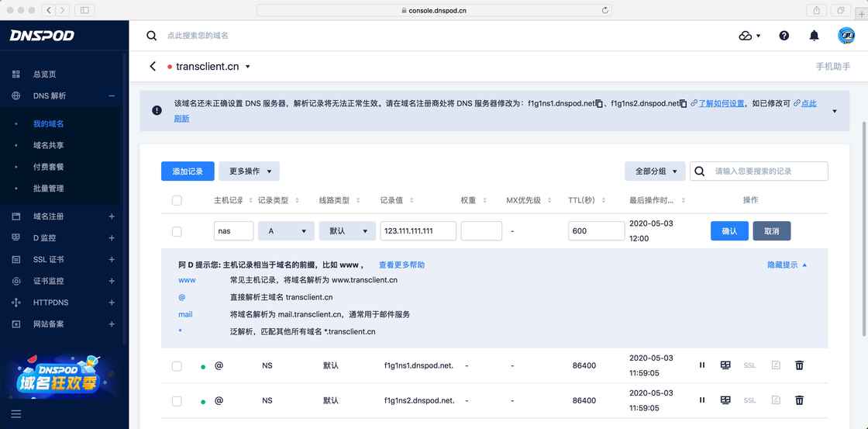Open the user avatar menu
868x429 pixels.
coord(846,36)
